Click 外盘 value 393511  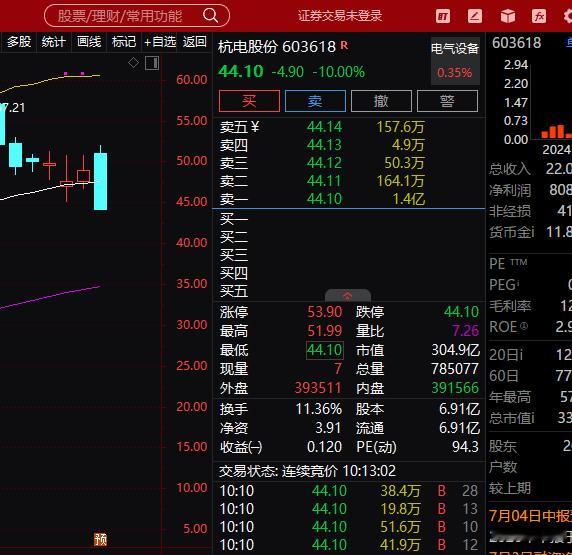[x=318, y=388]
